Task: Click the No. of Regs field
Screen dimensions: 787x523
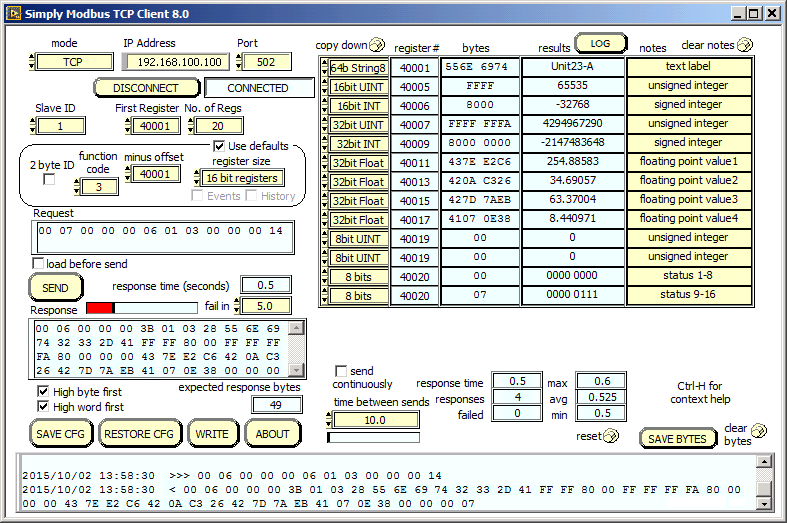Action: pos(218,125)
